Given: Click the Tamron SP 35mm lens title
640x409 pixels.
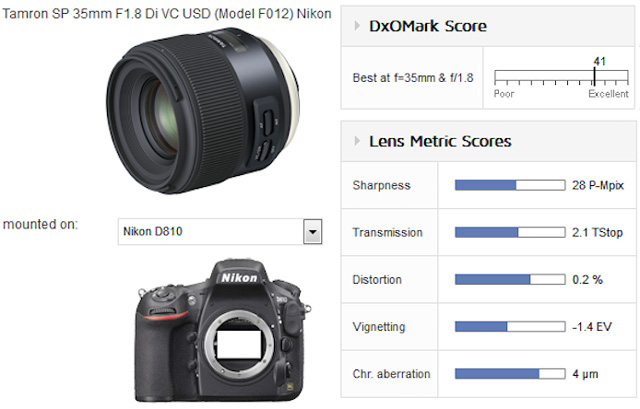Looking at the screenshot, I should [x=167, y=13].
